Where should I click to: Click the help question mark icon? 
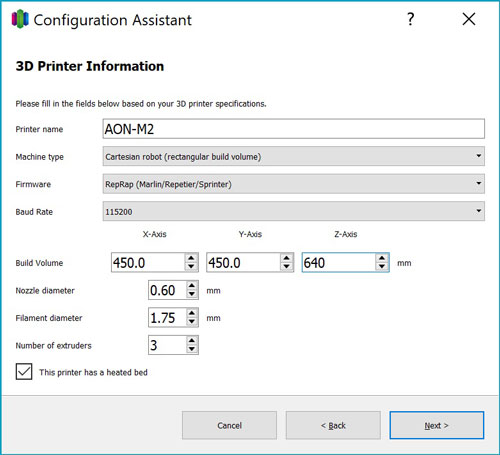pyautogui.click(x=411, y=19)
